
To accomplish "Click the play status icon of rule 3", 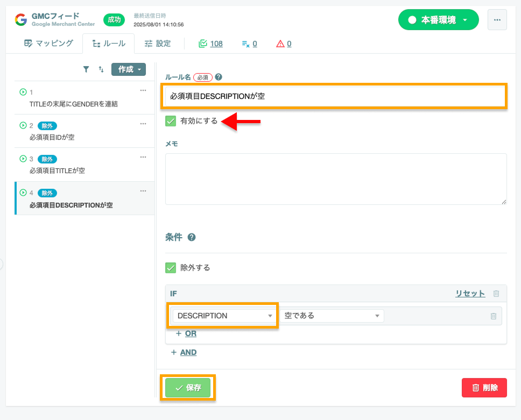I will click(x=23, y=159).
